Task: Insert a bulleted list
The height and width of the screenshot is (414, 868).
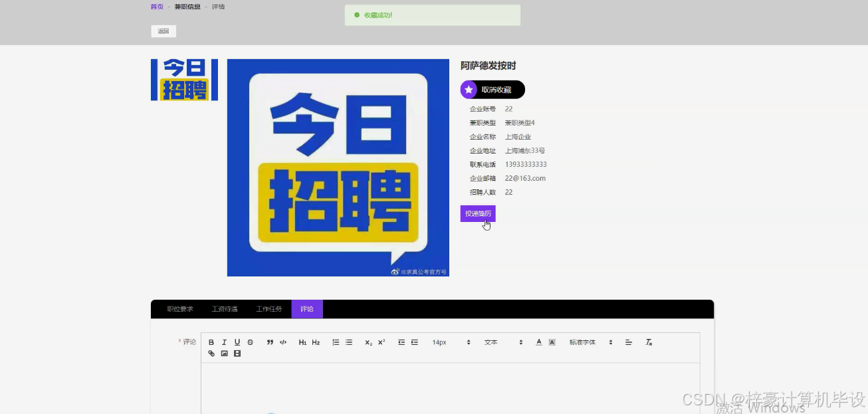Action: 349,342
